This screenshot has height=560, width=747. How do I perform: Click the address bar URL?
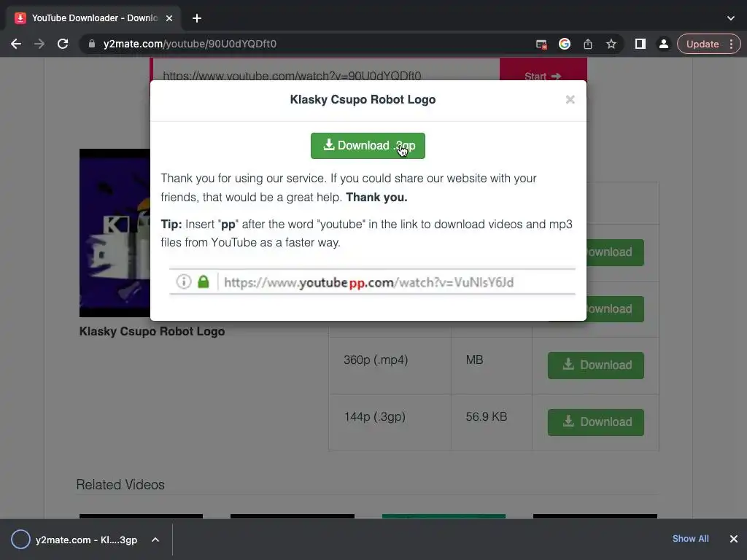190,44
